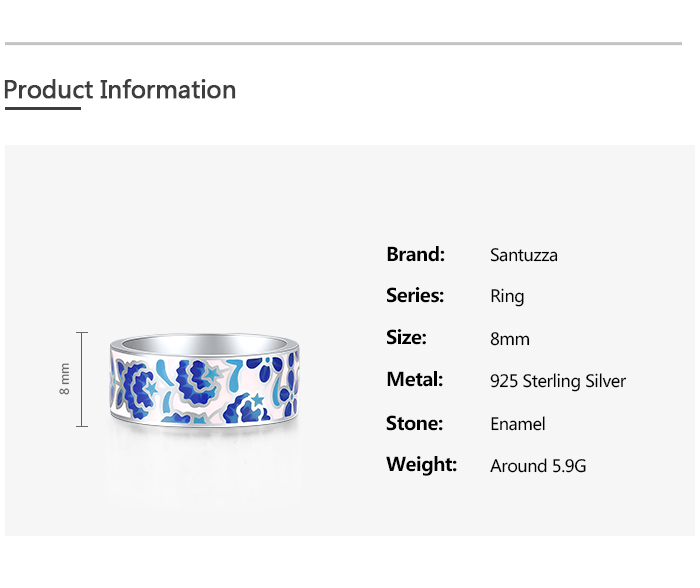Viewport: 700px width, 588px height.
Task: Click the Series: label
Action: 415,296
